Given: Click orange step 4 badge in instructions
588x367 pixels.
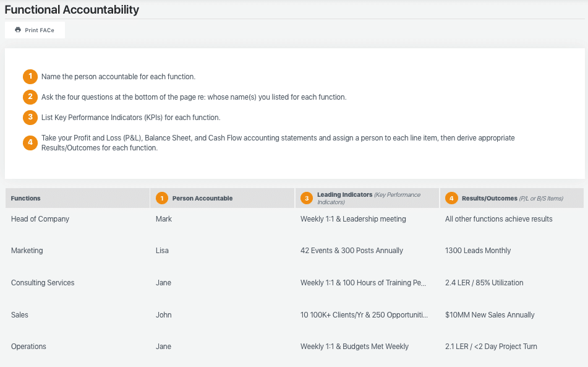Looking at the screenshot, I should coord(30,142).
